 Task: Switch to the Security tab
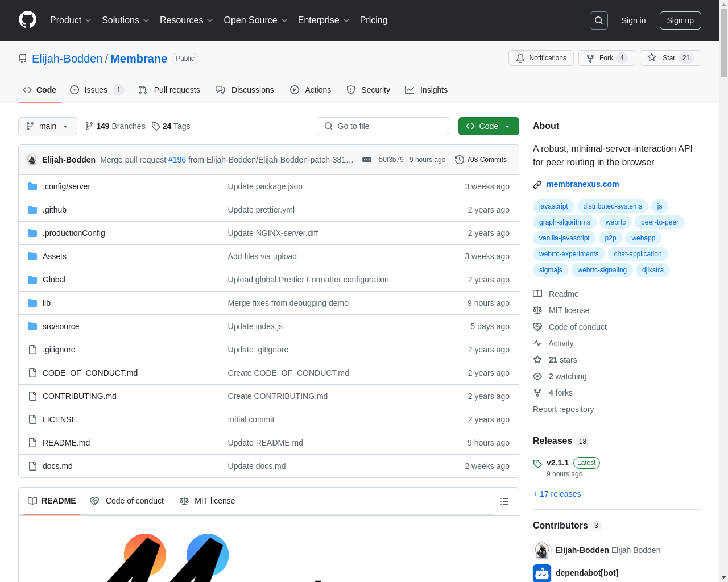[368, 90]
